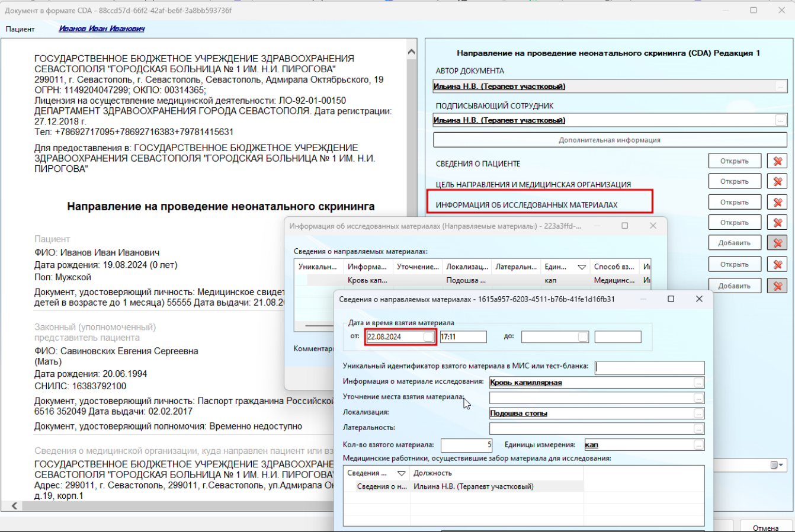795x532 pixels.
Task: Click the Информа... column header
Action: pyautogui.click(x=368, y=267)
